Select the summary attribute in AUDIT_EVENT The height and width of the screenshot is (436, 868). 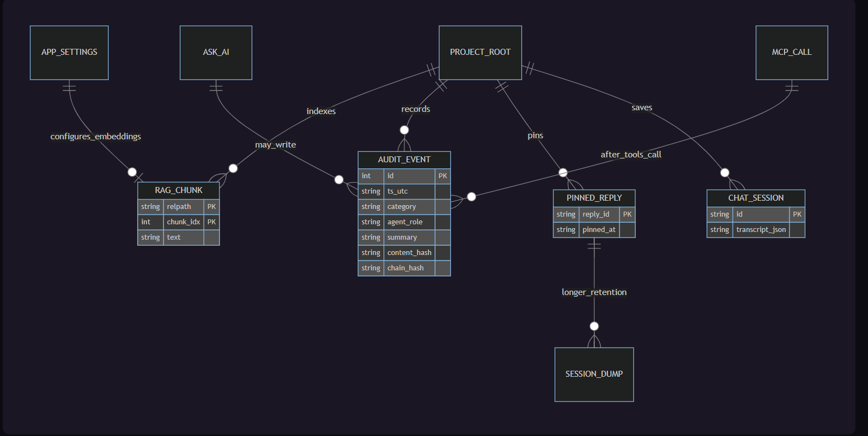pos(409,237)
